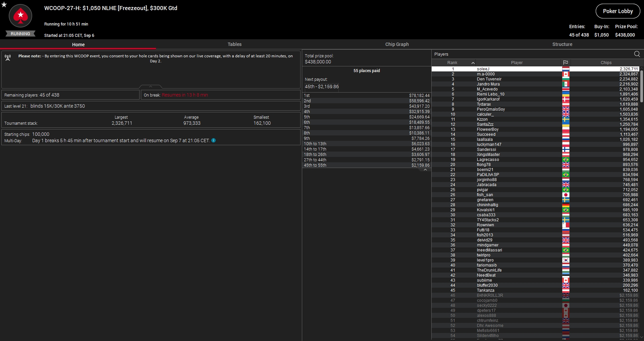Viewport: 644px width, 341px height.
Task: Select player TheDrunkLife
Action: point(536,270)
